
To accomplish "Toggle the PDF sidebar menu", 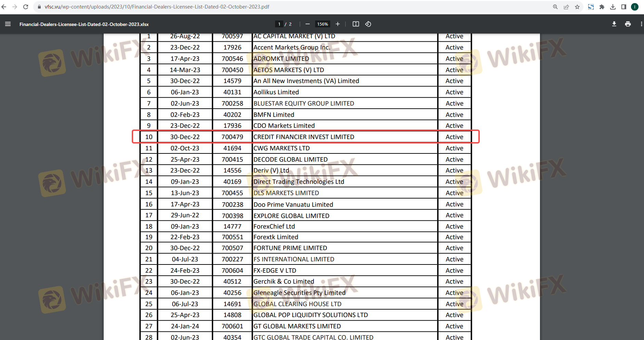I will click(x=8, y=24).
